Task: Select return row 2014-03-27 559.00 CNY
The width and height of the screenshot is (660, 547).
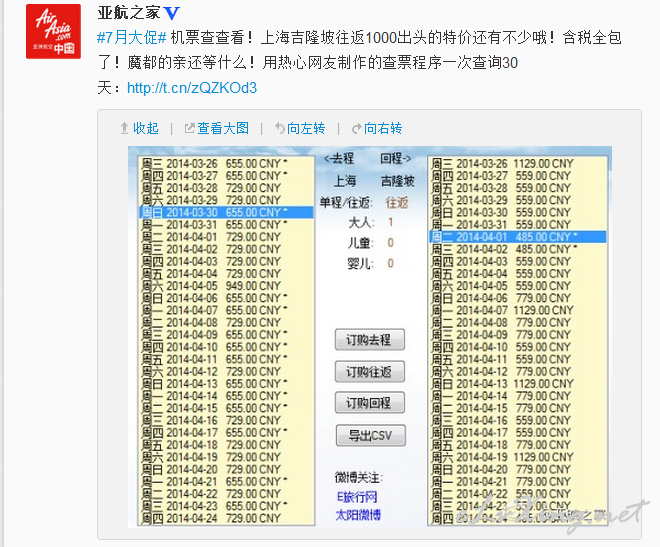Action: pyautogui.click(x=518, y=175)
